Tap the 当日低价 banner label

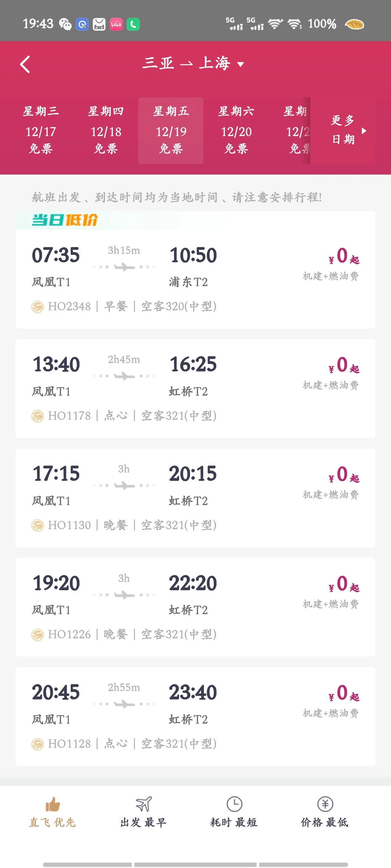(65, 220)
